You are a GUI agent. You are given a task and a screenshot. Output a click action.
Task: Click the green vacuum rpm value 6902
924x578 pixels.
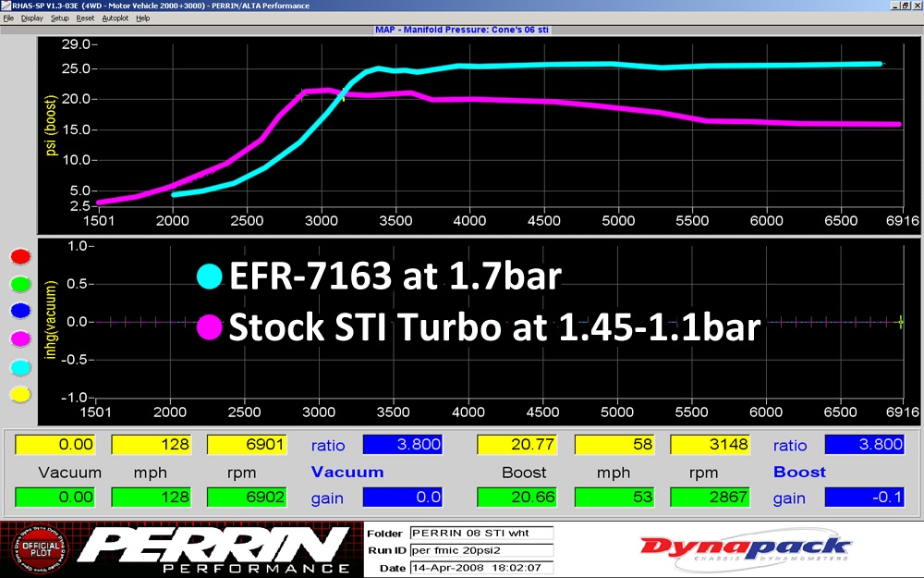click(247, 497)
